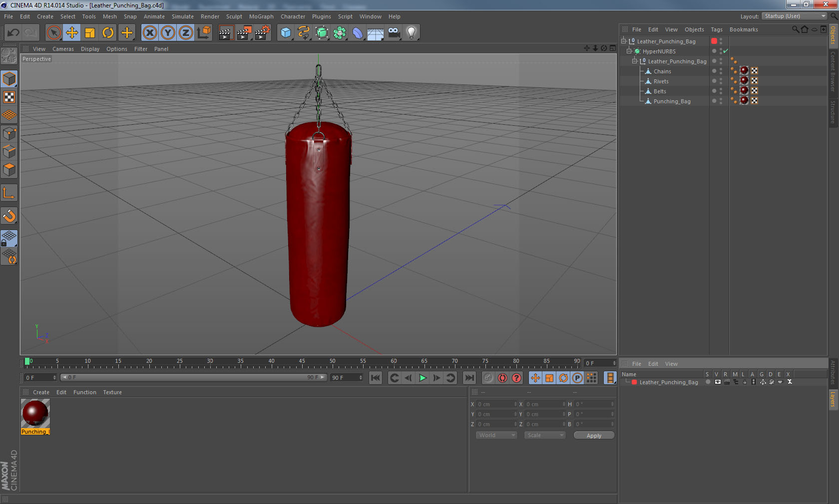This screenshot has width=839, height=504.
Task: Open deformer objects icon
Action: [358, 33]
